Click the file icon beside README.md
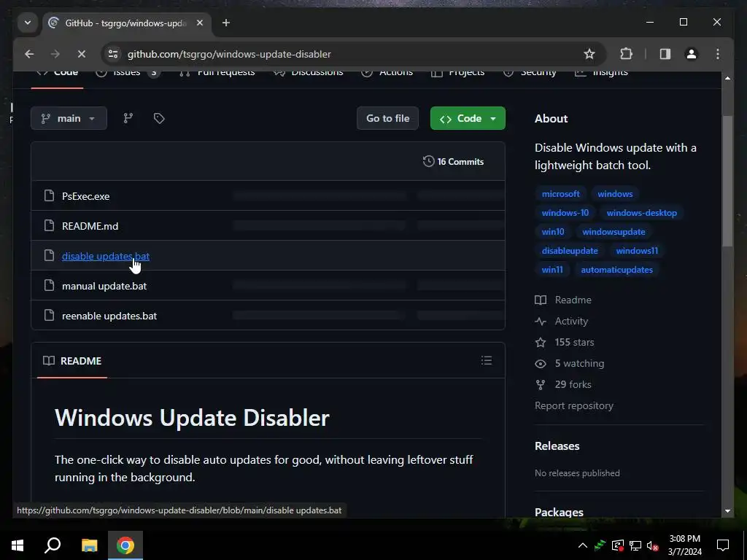 tap(49, 225)
